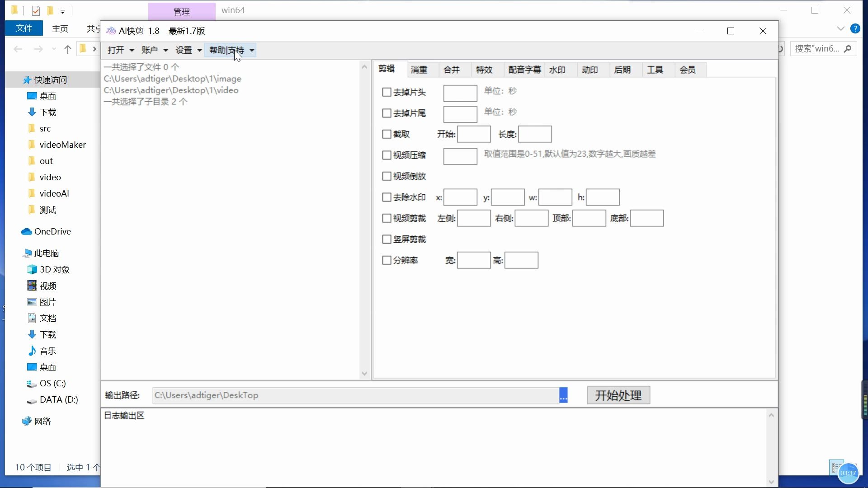The height and width of the screenshot is (488, 868).
Task: Click the 3D 对象 cube icon
Action: coord(32,269)
